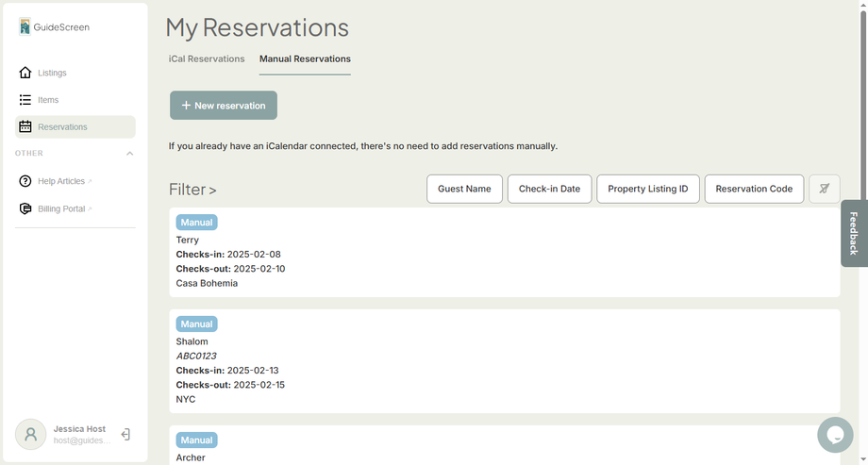Expand the Filter > heading

point(192,190)
